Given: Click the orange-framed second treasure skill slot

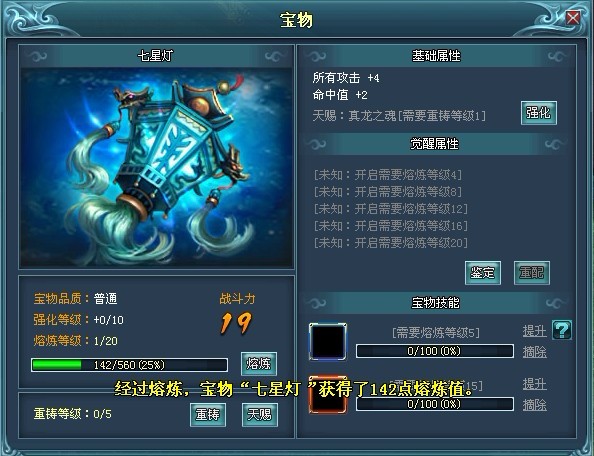Looking at the screenshot, I should tap(328, 395).
